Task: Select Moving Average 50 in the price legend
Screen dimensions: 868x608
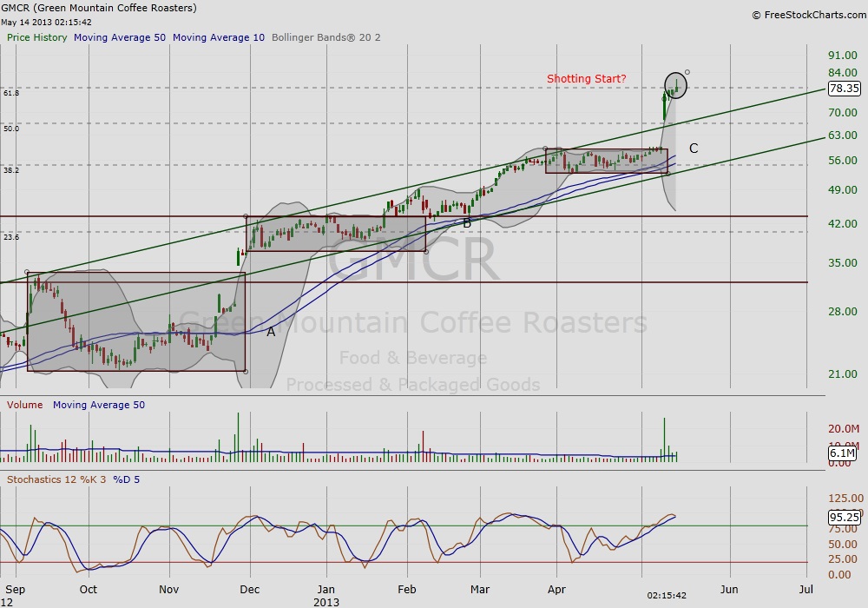Action: click(120, 37)
